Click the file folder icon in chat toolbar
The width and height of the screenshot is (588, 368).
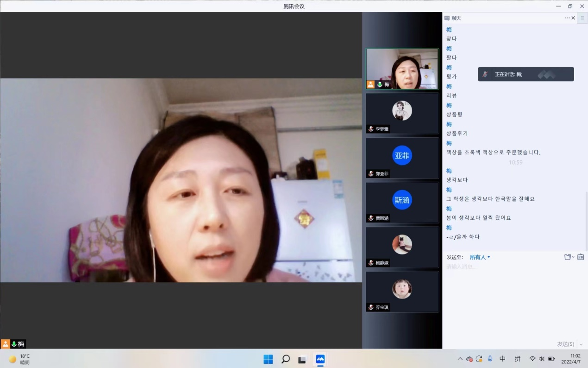(568, 257)
